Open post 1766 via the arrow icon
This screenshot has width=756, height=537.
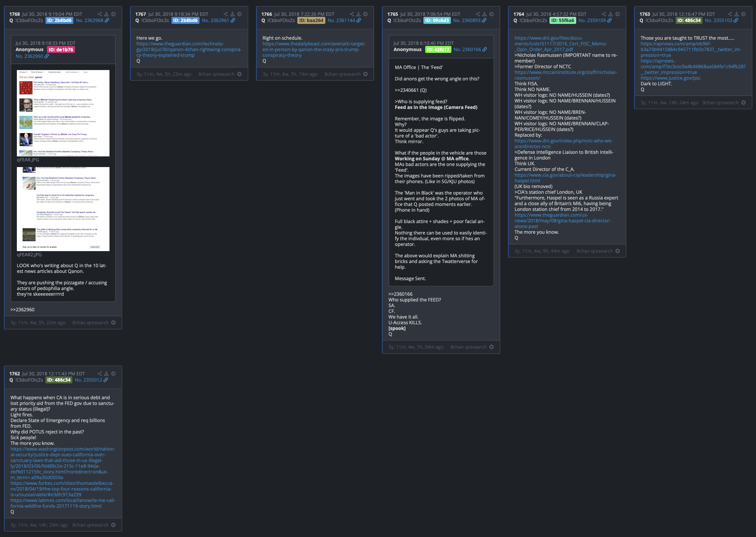coord(366,14)
